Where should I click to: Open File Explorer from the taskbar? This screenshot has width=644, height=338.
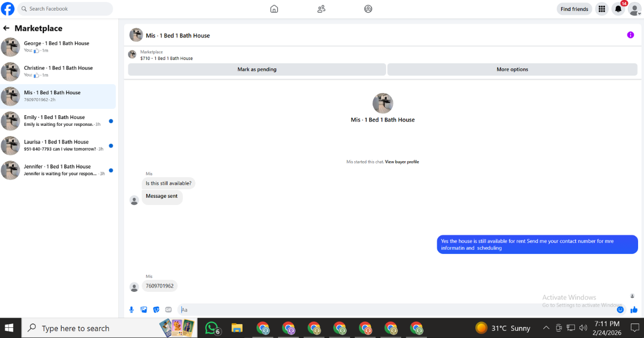(237, 328)
